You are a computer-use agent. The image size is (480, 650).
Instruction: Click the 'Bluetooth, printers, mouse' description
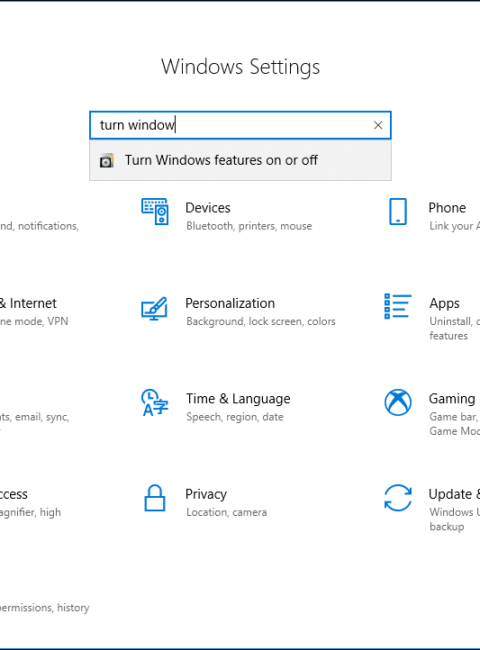pyautogui.click(x=249, y=226)
